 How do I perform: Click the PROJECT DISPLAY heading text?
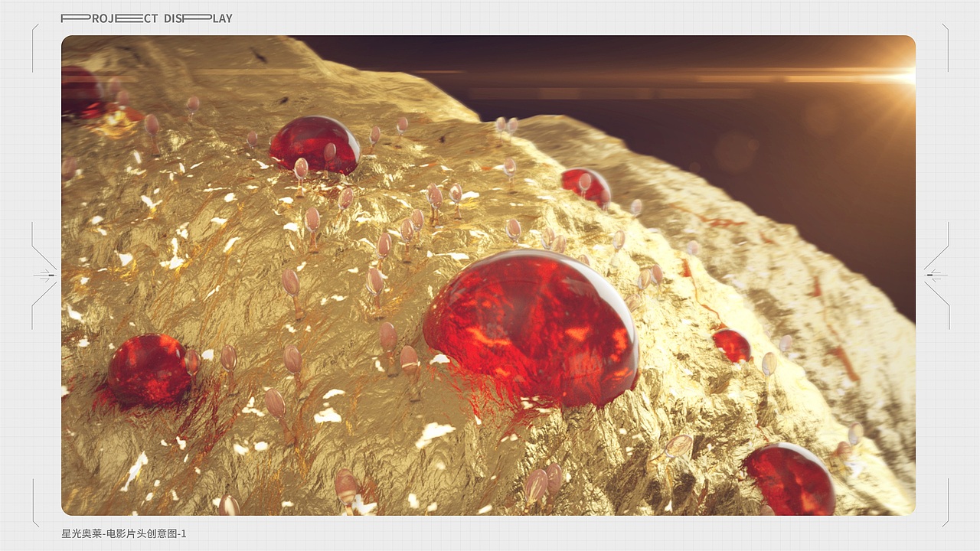146,18
